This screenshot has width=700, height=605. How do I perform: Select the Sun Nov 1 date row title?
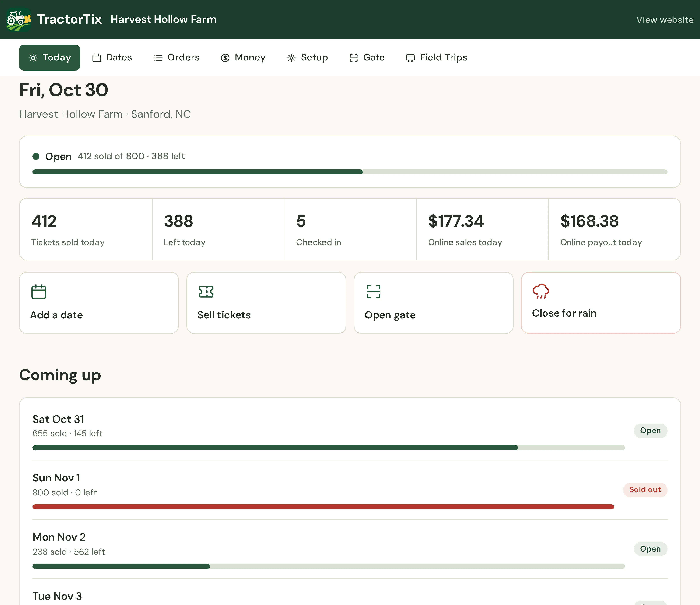coord(56,478)
